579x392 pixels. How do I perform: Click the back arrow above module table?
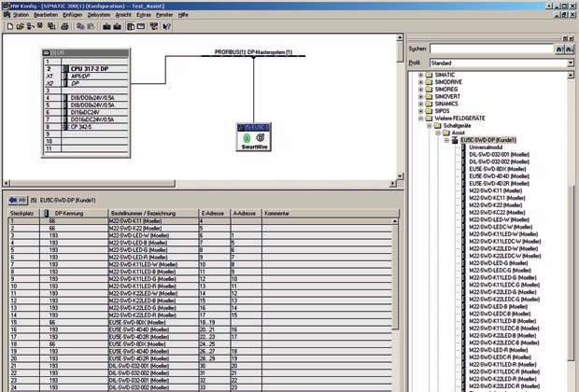pos(13,200)
